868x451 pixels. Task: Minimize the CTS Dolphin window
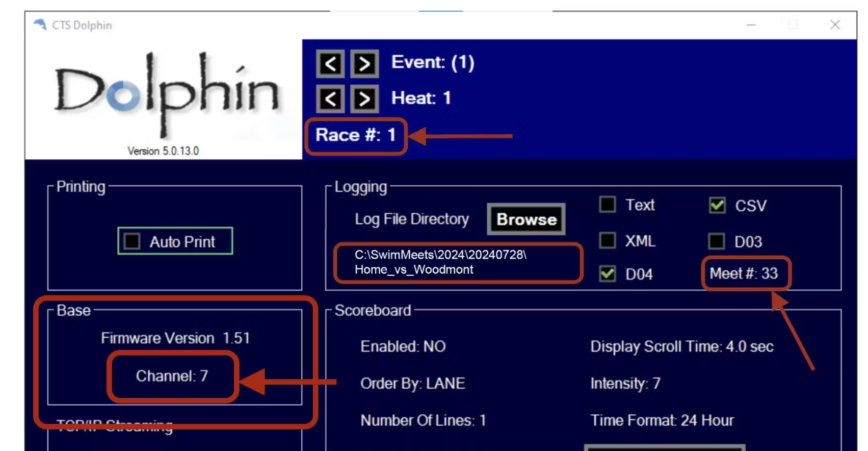751,24
